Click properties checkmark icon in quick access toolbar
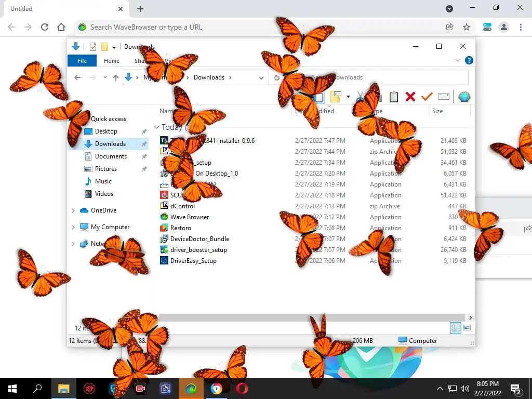The height and width of the screenshot is (399, 532). point(92,46)
